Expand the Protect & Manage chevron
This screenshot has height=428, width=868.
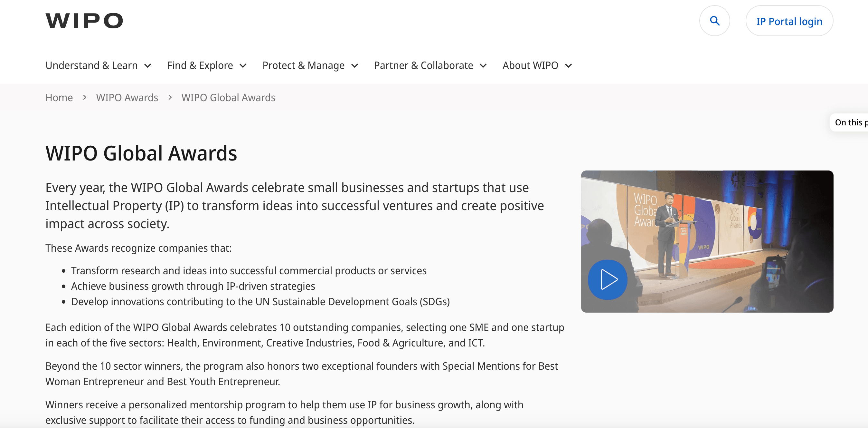[354, 66]
